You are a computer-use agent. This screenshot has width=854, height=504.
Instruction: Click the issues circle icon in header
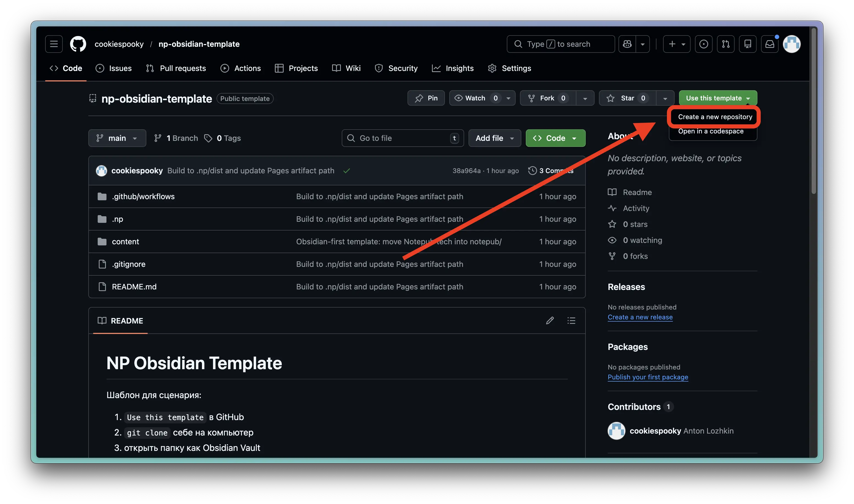(704, 44)
